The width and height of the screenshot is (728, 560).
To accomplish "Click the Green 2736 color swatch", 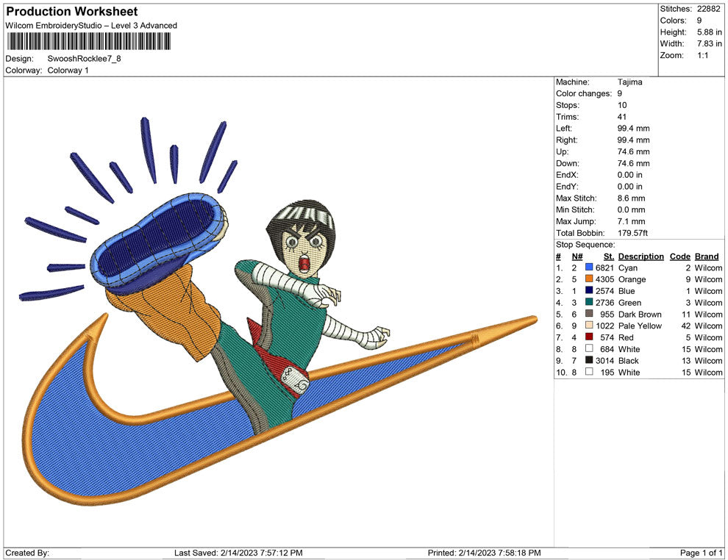I will click(589, 303).
